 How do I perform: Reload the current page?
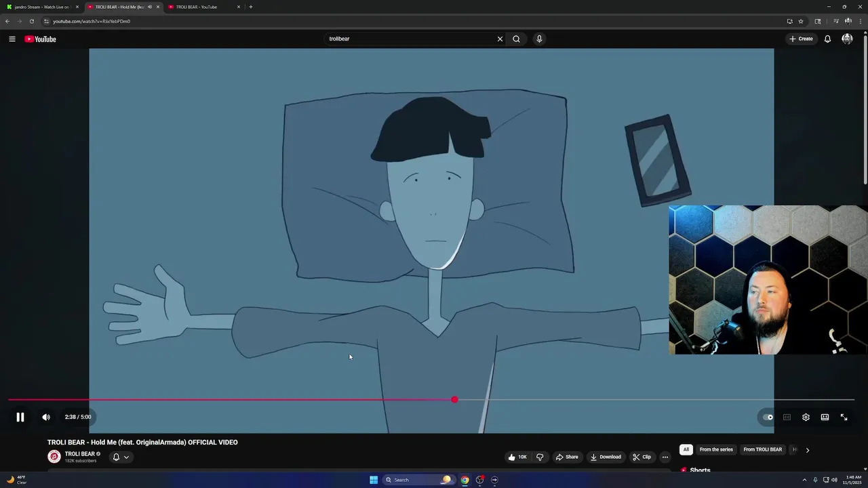[x=31, y=21]
